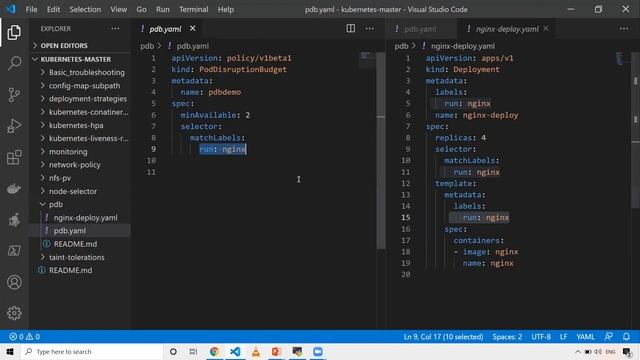This screenshot has width=640, height=360.
Task: Open Task View on the taskbar
Action: tap(193, 351)
